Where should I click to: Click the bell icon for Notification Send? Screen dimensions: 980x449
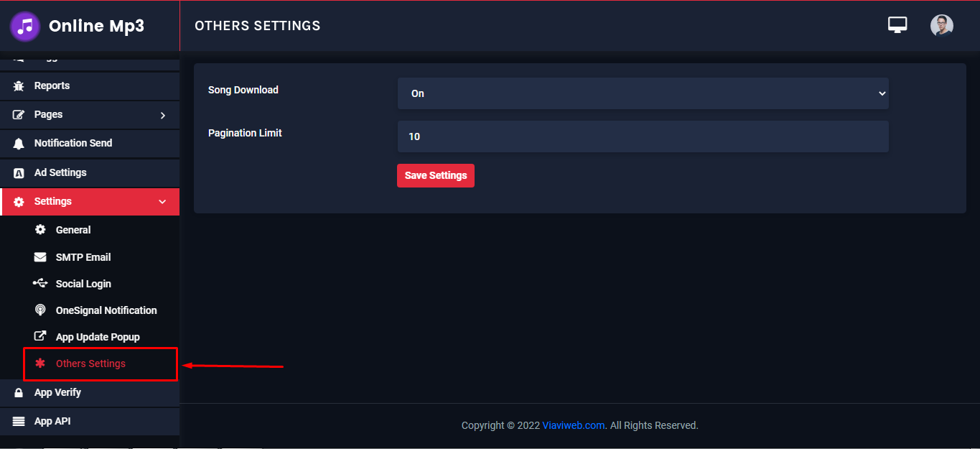coord(19,144)
